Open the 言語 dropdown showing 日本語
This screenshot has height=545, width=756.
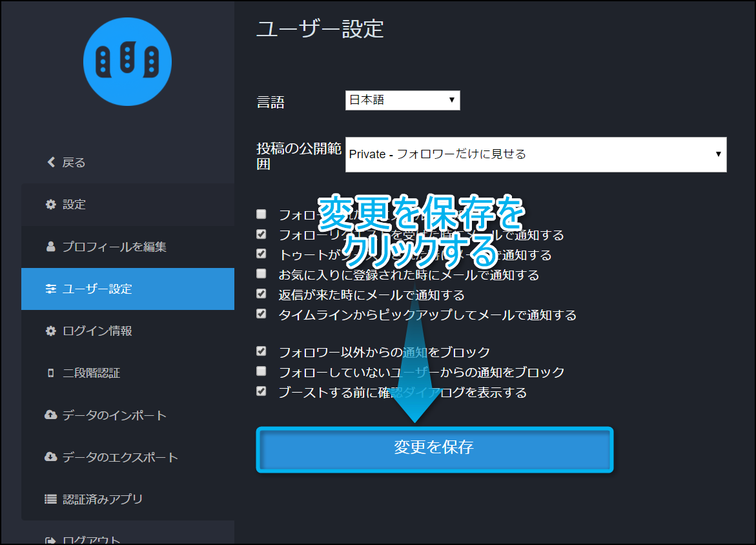(x=402, y=100)
